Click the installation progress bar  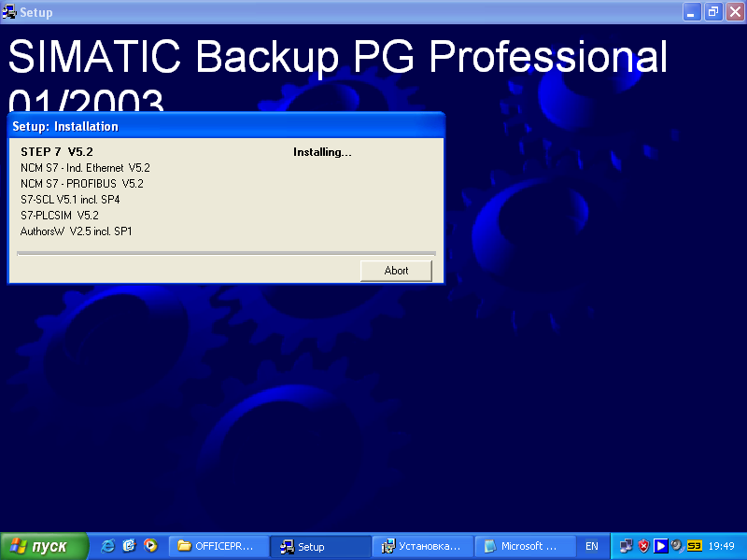coord(226,253)
